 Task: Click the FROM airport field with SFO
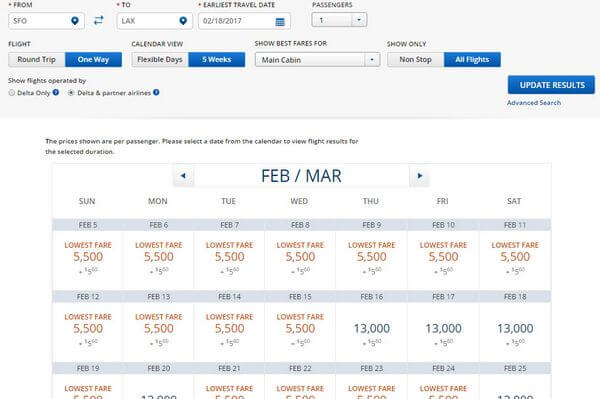pyautogui.click(x=46, y=21)
